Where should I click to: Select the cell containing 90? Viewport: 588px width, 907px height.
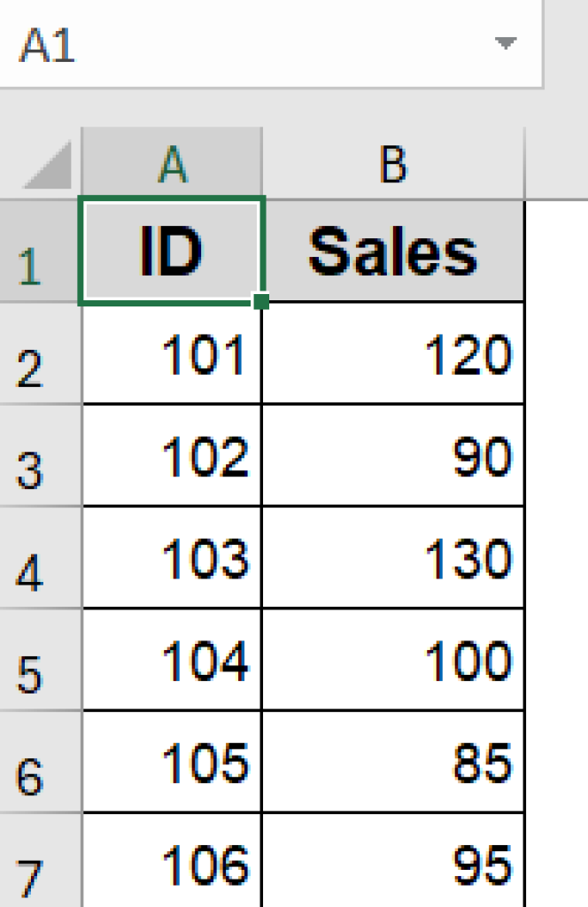coord(394,454)
